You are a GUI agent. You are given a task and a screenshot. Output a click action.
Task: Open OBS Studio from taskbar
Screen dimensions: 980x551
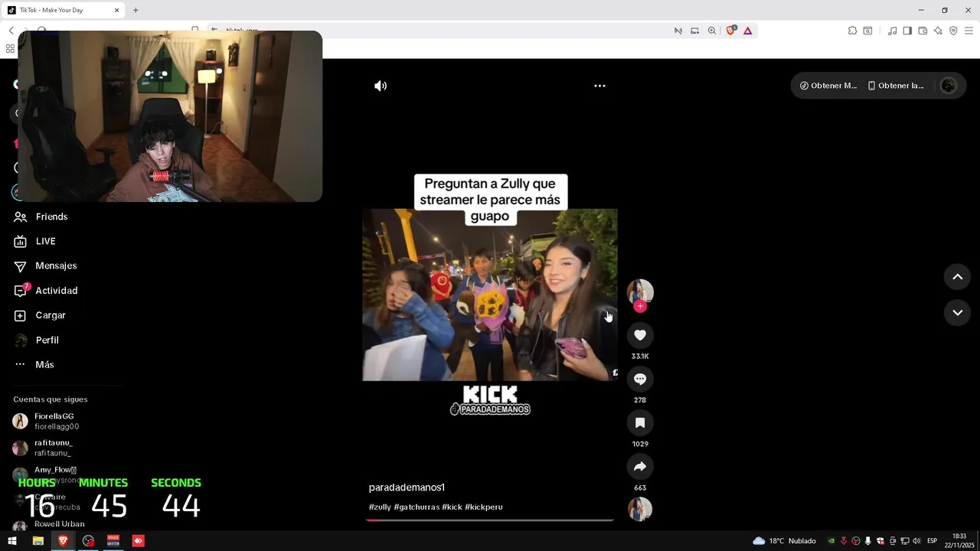point(88,541)
